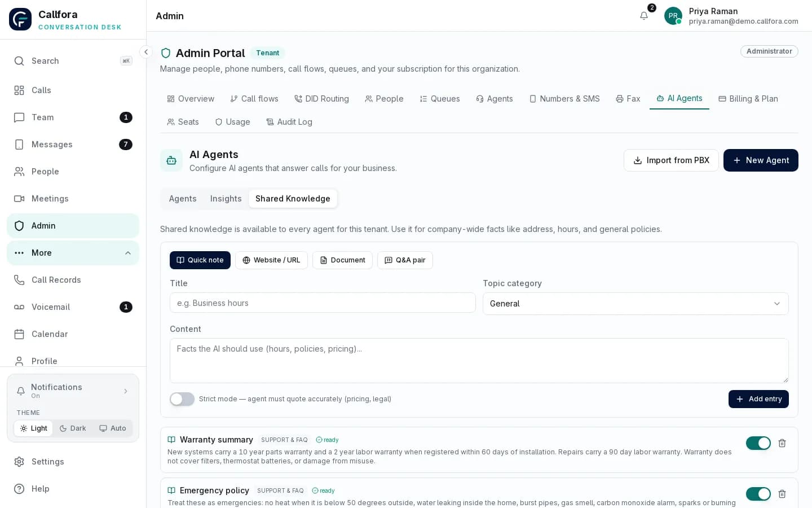Collapse the More sidebar section
Image resolution: width=812 pixels, height=508 pixels.
pos(73,253)
